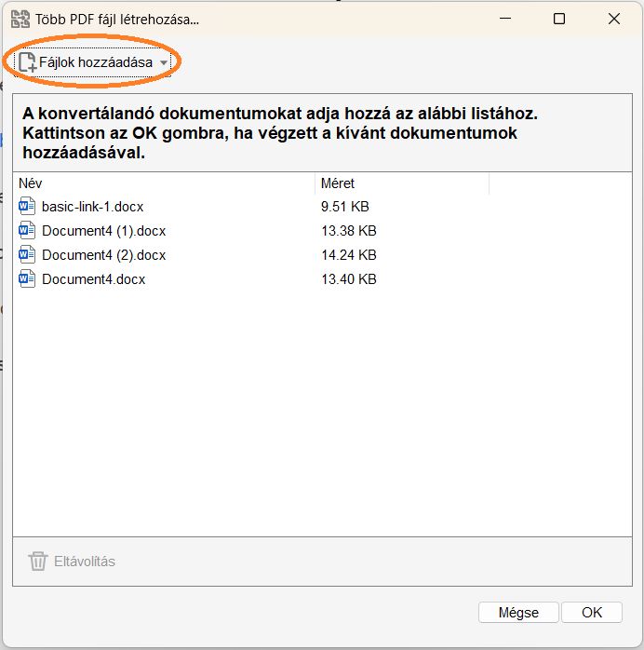The height and width of the screenshot is (650, 644).
Task: Select the Document4 (2).docx entry
Action: pos(103,255)
